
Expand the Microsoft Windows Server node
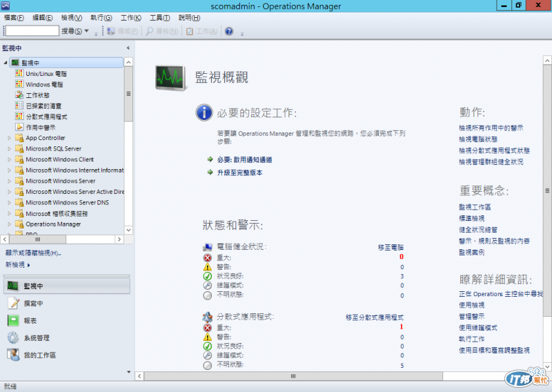click(x=10, y=181)
